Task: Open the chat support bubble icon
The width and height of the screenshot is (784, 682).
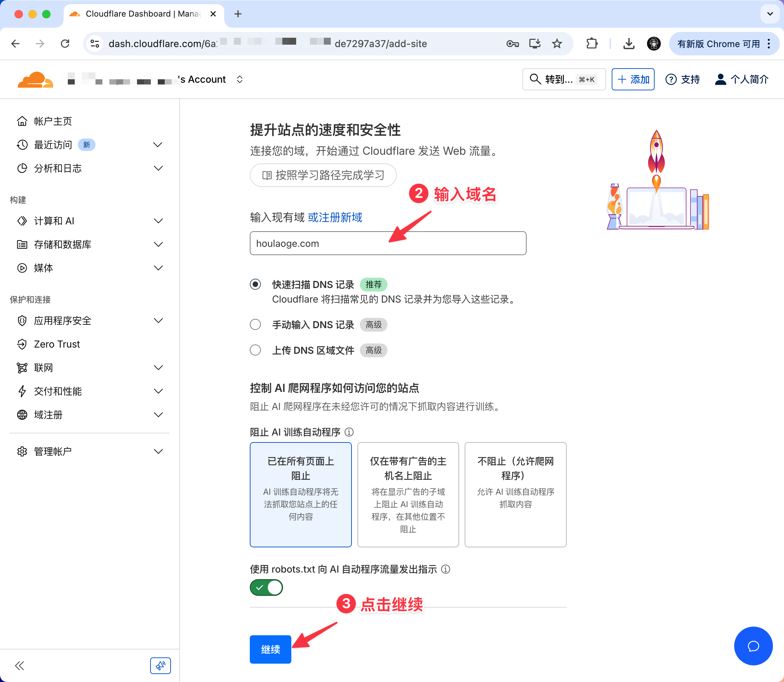Action: (753, 646)
